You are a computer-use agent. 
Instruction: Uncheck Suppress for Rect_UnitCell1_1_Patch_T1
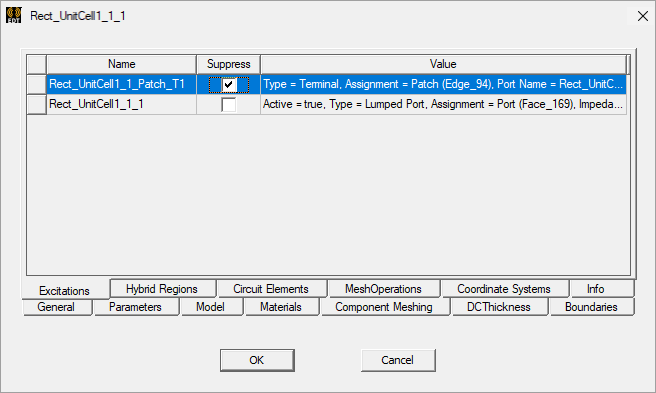pyautogui.click(x=228, y=85)
